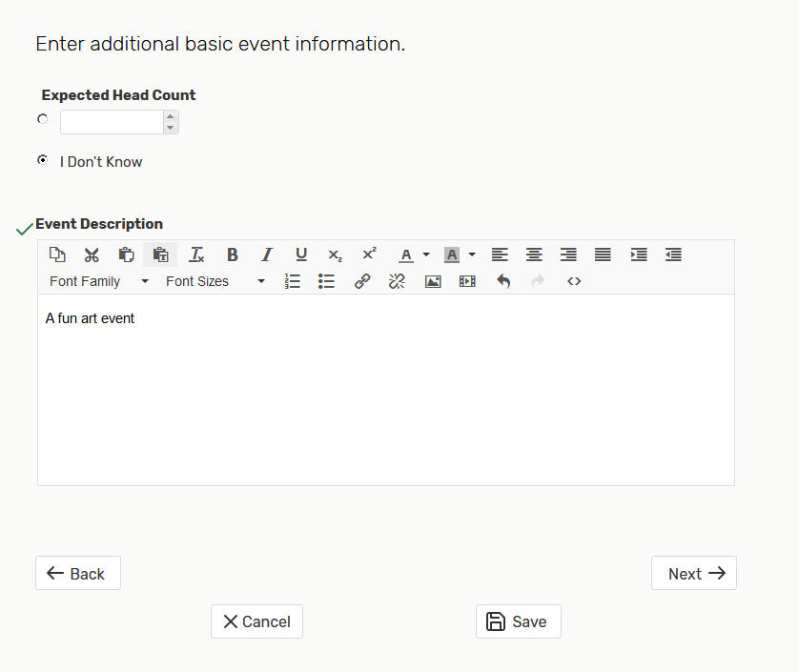Toggle Paste as text button
799x672 pixels.
coord(160,255)
